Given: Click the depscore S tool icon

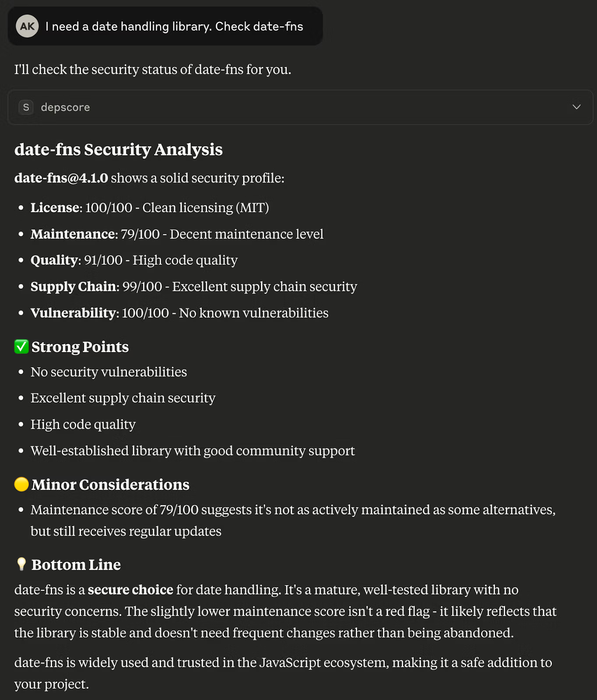Looking at the screenshot, I should tap(26, 107).
